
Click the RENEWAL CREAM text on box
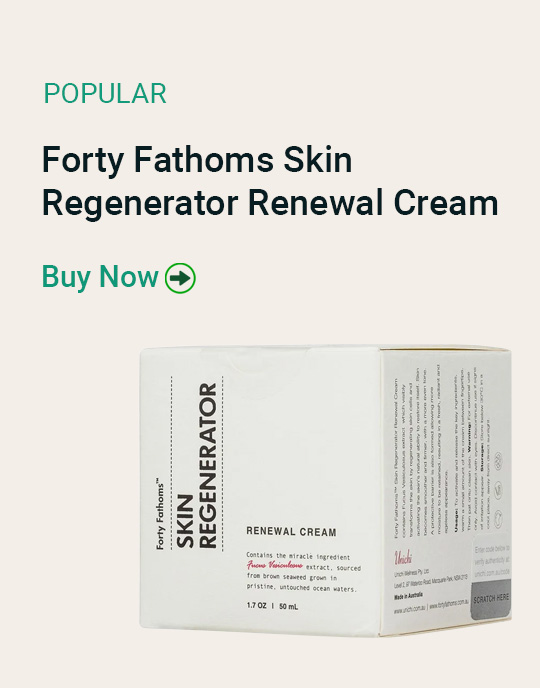click(x=291, y=532)
